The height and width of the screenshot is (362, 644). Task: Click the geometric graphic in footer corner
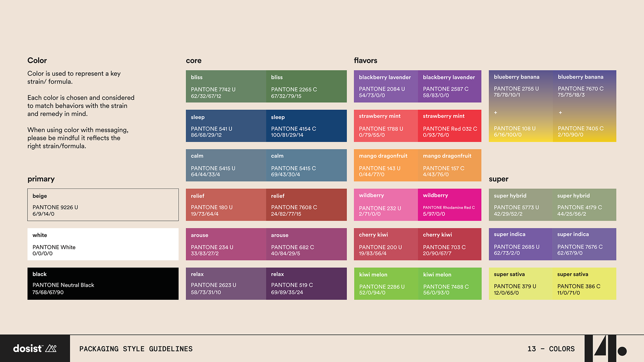606,348
